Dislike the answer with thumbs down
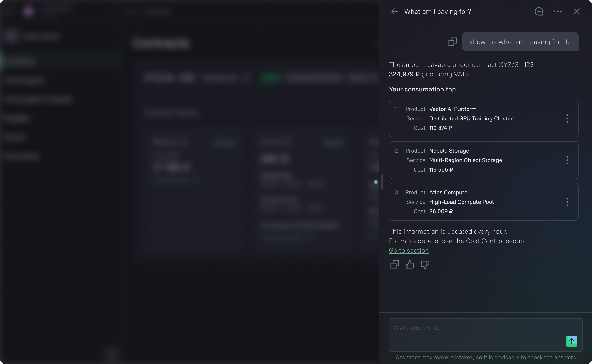This screenshot has width=592, height=364. 425,264
